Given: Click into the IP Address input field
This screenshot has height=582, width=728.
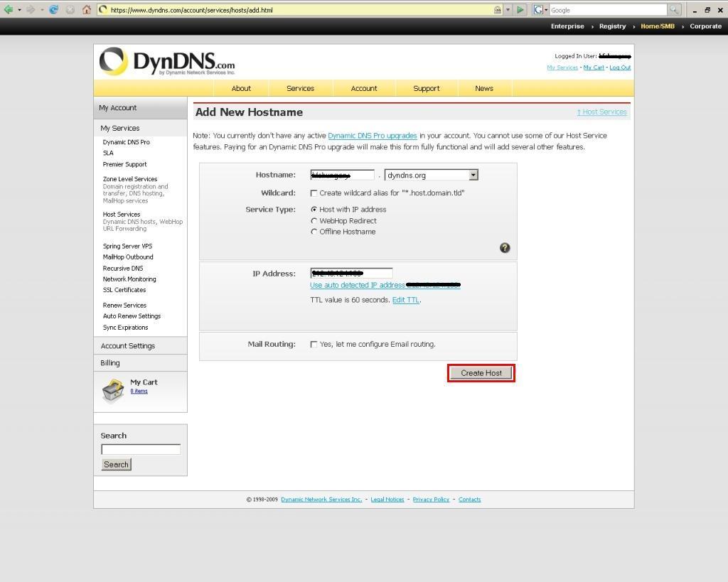Looking at the screenshot, I should tap(351, 274).
